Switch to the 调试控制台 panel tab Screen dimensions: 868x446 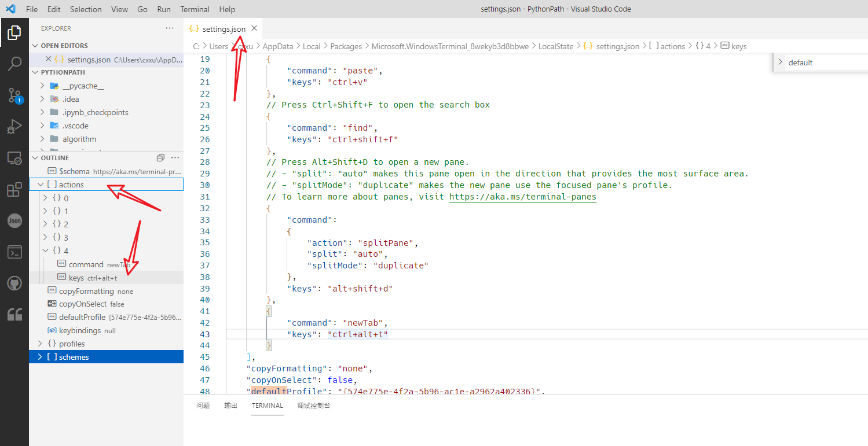(314, 406)
